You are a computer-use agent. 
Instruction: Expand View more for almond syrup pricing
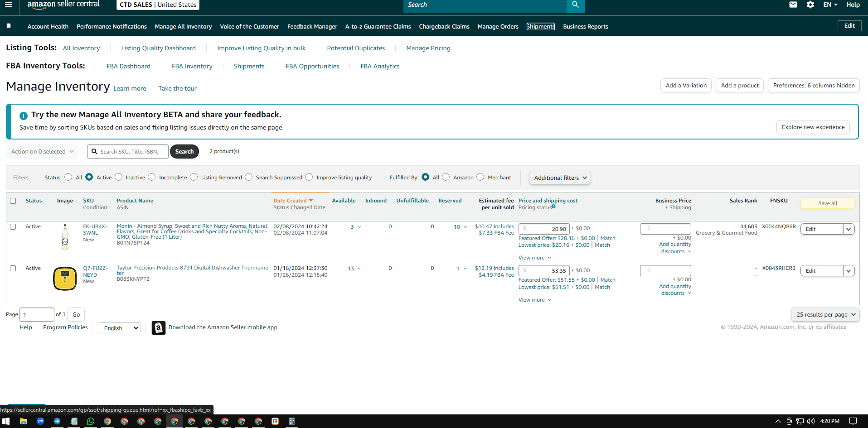pyautogui.click(x=535, y=258)
